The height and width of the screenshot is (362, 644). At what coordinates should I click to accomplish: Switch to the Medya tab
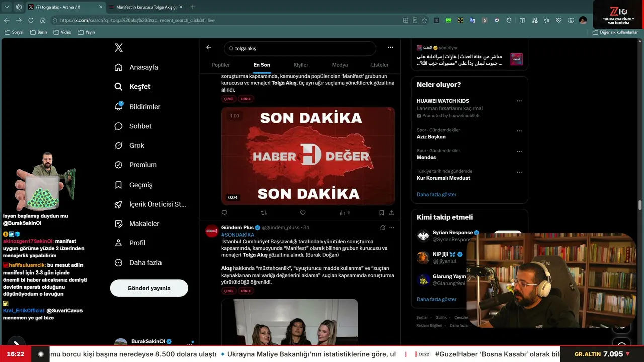pos(340,65)
